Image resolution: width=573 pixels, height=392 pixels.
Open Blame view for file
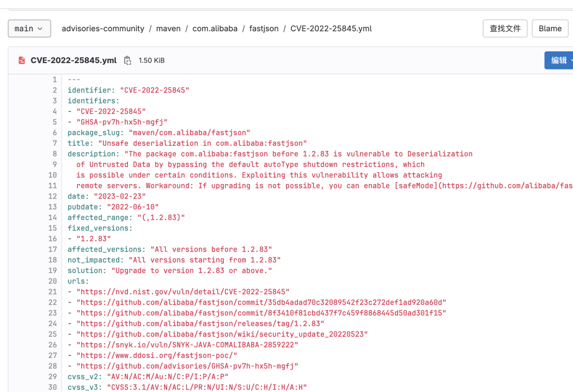pos(550,29)
